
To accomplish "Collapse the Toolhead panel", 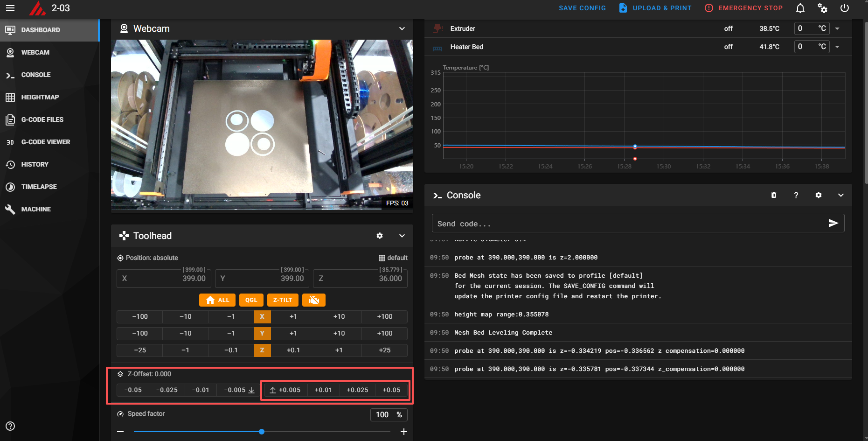I will click(x=402, y=236).
